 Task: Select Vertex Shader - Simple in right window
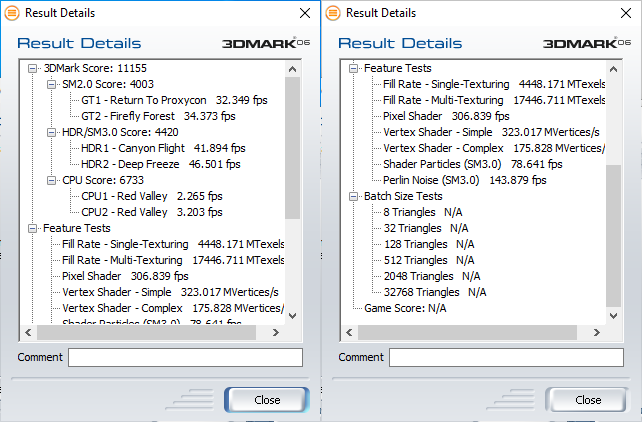(491, 132)
